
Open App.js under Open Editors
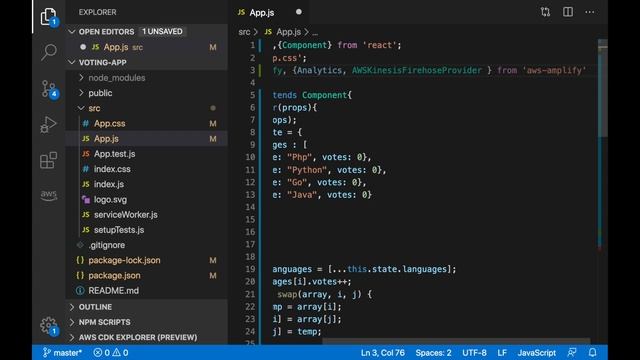pyautogui.click(x=146, y=47)
